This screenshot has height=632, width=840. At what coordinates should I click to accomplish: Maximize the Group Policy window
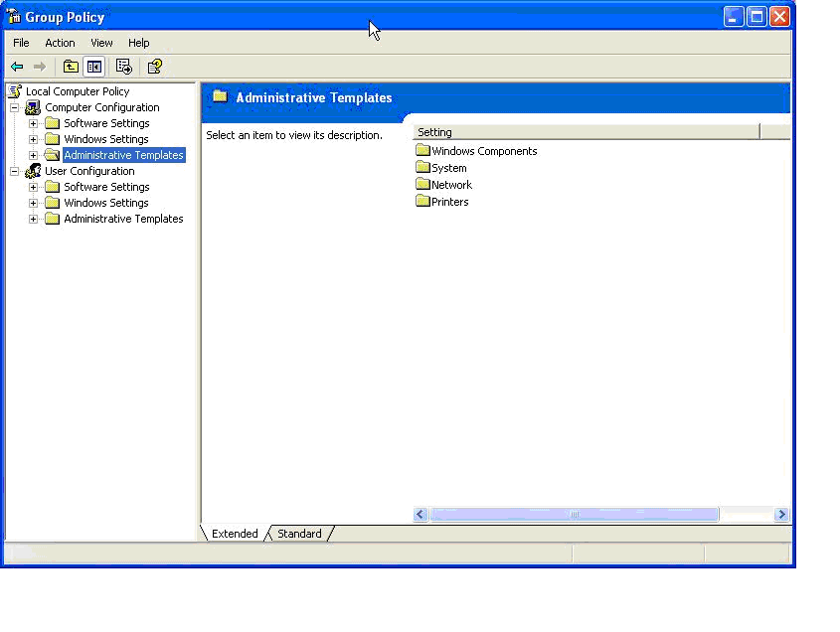[756, 17]
